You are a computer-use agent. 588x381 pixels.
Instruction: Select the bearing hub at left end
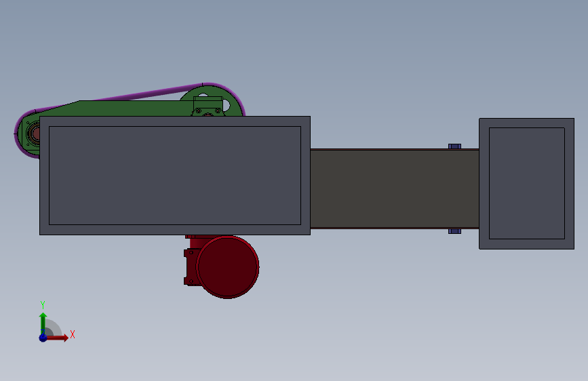[33, 134]
